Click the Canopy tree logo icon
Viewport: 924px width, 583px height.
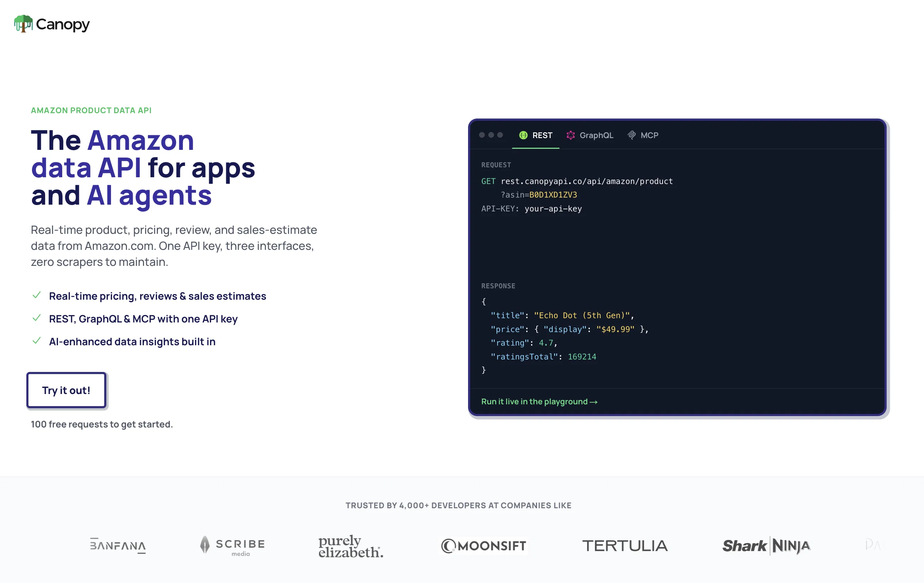[x=23, y=24]
